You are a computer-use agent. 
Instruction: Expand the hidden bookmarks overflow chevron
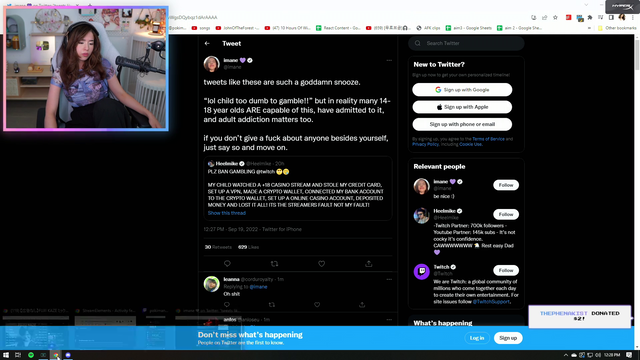pyautogui.click(x=589, y=28)
